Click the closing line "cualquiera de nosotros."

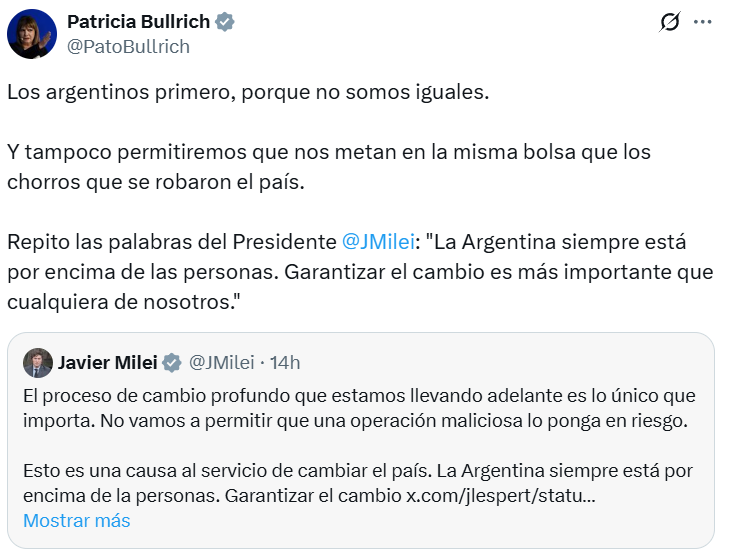pos(123,300)
